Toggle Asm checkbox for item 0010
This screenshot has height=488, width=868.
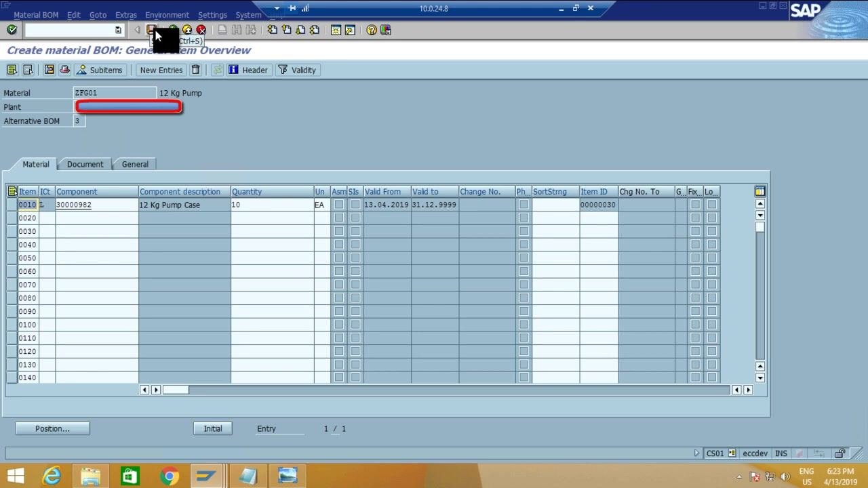click(x=339, y=205)
